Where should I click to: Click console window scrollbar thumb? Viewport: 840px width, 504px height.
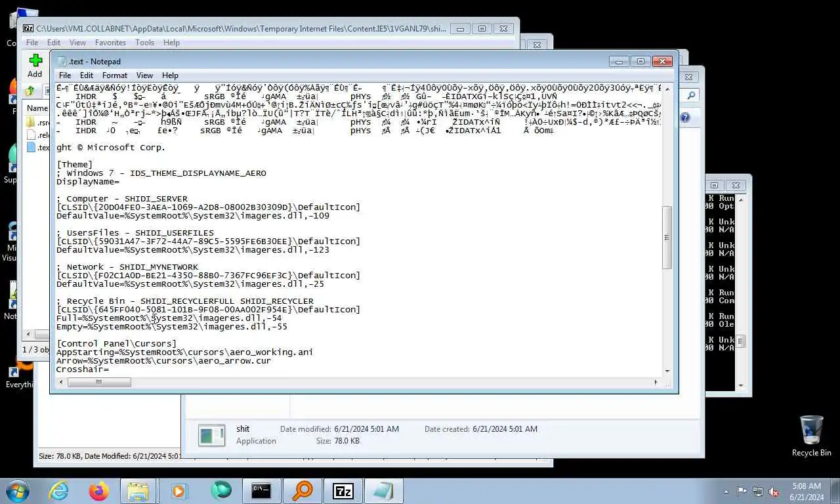[741, 342]
